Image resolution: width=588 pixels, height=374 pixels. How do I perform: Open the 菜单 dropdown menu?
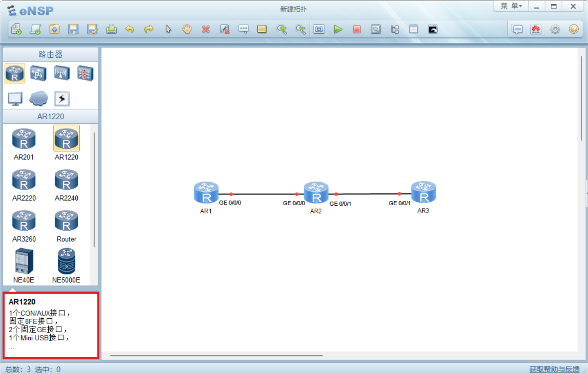[511, 6]
